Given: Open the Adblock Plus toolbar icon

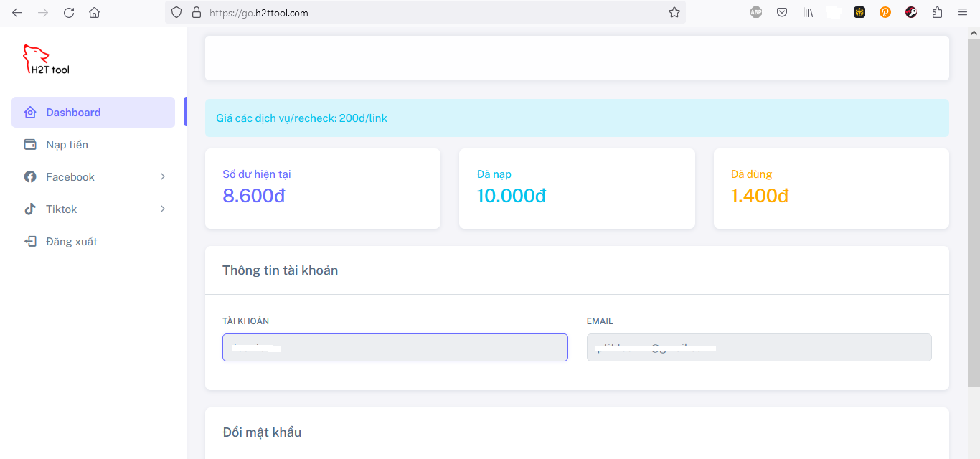Looking at the screenshot, I should point(755,12).
